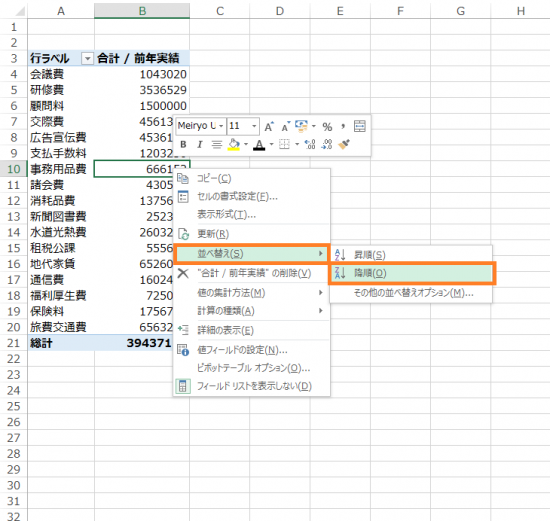The image size is (550, 521).
Task: Open the font size 11 dropdown
Action: click(x=254, y=126)
